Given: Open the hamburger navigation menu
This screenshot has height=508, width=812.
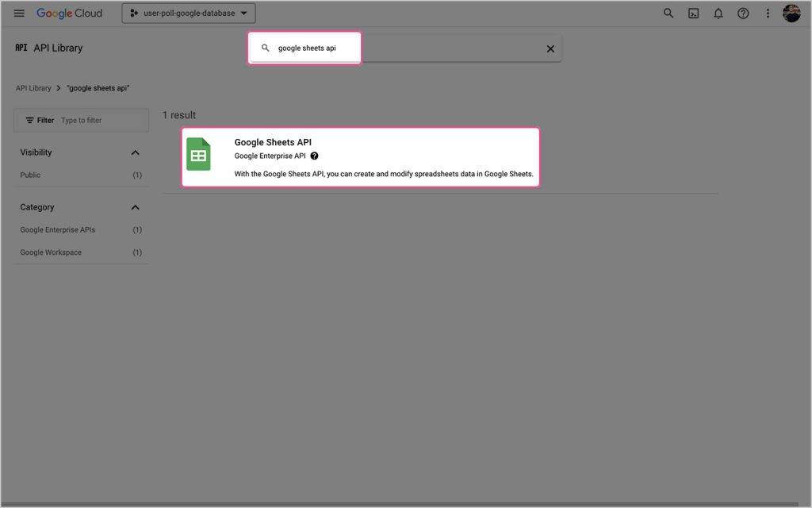Looking at the screenshot, I should 19,13.
